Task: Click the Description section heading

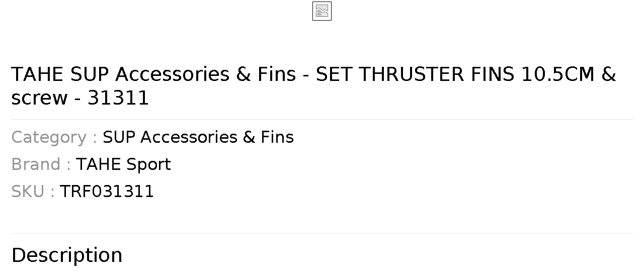Action: [67, 255]
